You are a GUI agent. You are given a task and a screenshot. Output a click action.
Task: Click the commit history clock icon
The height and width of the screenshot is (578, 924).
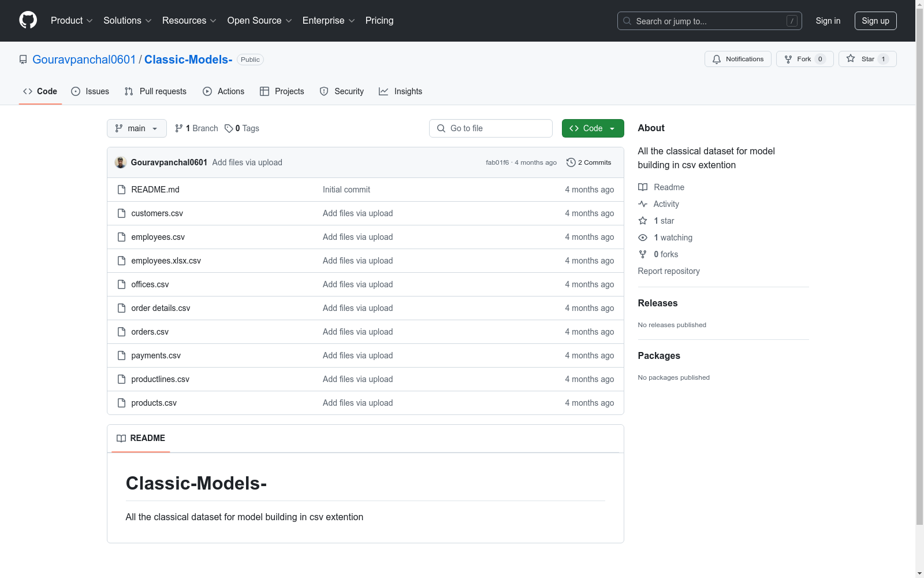[x=571, y=162]
